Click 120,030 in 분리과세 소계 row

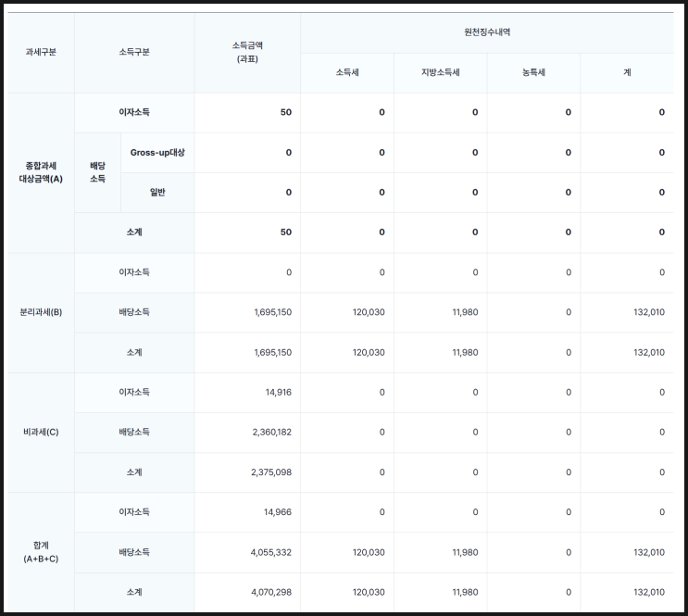tap(369, 352)
